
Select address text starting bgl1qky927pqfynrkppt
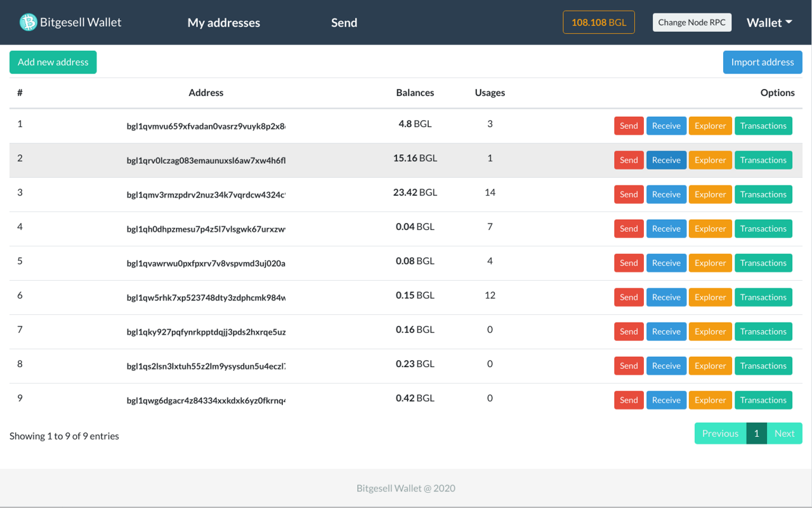coord(206,332)
